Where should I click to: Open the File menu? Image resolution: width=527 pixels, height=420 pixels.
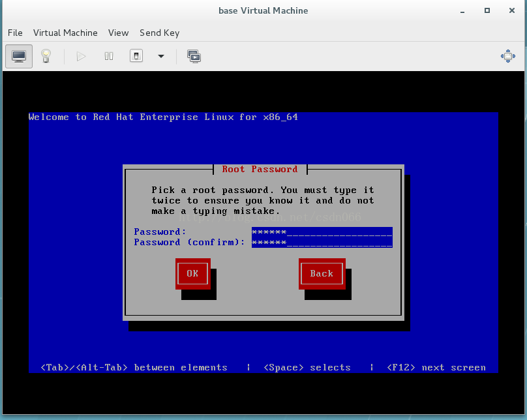click(15, 33)
